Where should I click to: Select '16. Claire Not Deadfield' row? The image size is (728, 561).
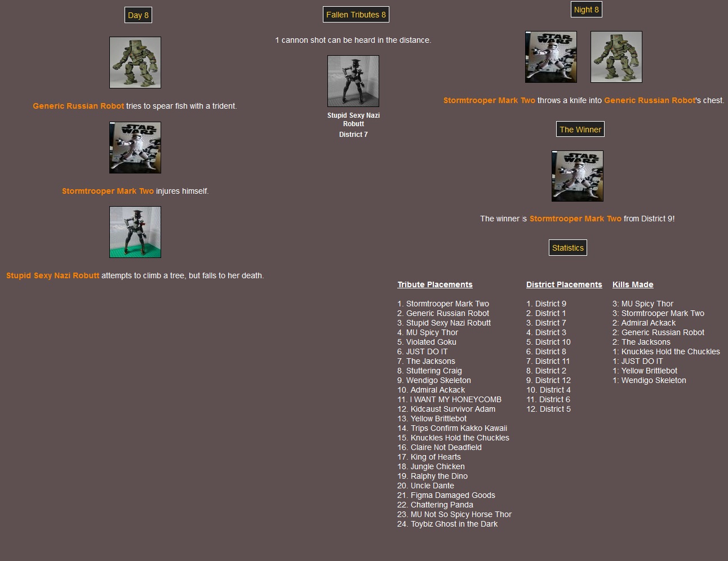(440, 447)
